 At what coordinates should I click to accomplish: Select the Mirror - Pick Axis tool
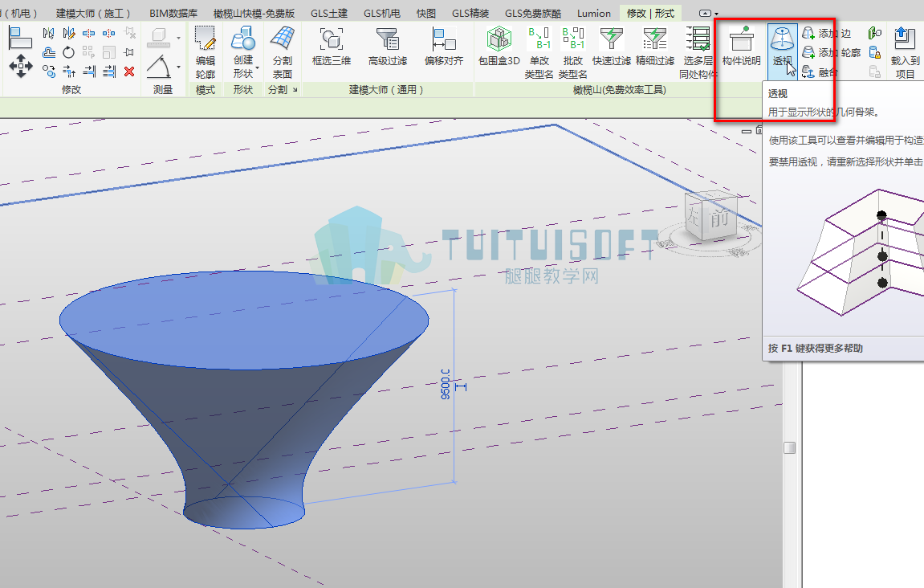49,33
